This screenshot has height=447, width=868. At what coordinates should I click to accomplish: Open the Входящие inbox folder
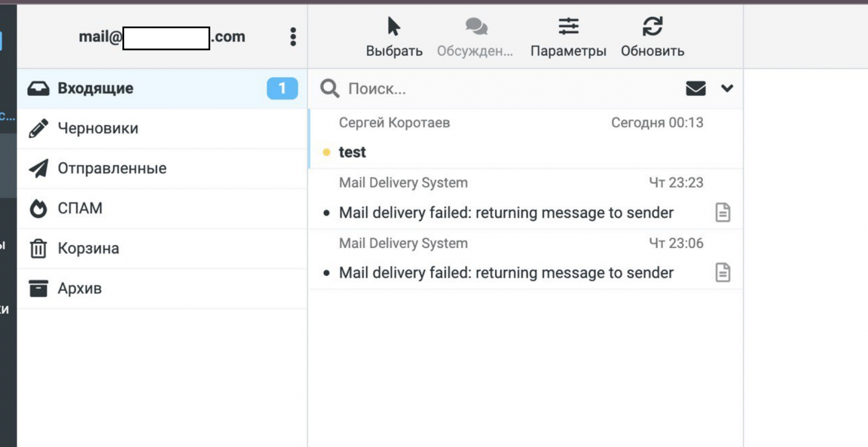[x=96, y=88]
